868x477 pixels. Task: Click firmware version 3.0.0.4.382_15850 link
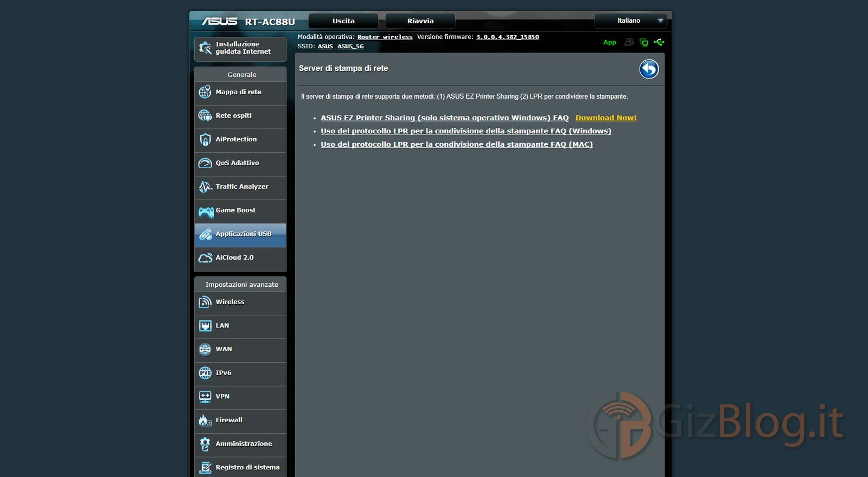[508, 37]
